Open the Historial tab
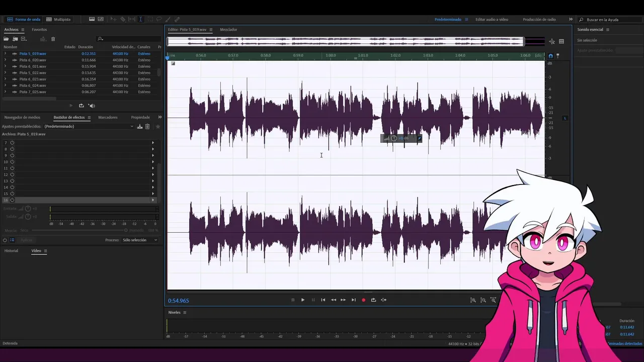644x362 pixels. tap(11, 250)
